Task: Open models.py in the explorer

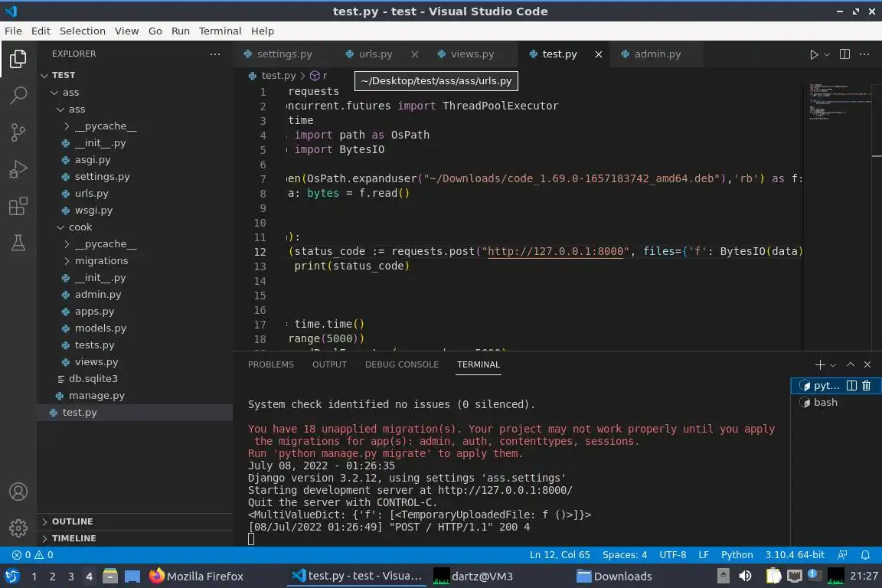Action: tap(135, 328)
